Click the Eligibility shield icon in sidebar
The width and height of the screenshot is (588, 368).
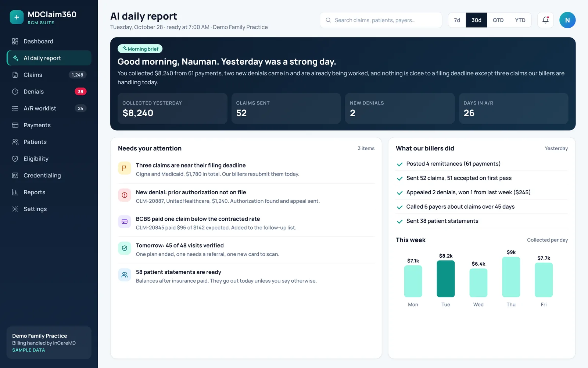tap(15, 159)
